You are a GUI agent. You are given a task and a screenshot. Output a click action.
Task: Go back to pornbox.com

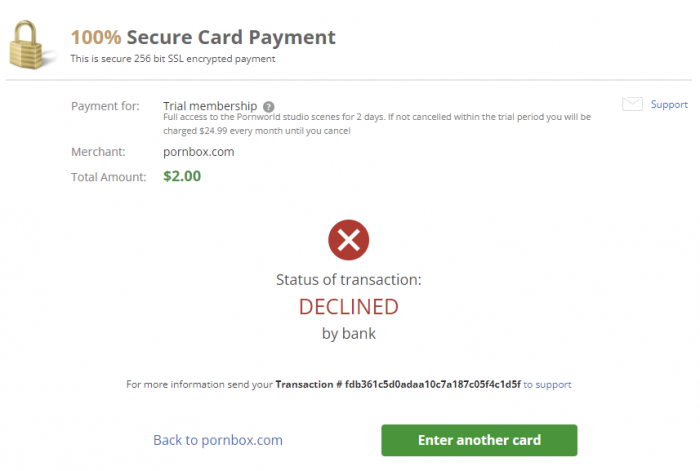pos(218,440)
